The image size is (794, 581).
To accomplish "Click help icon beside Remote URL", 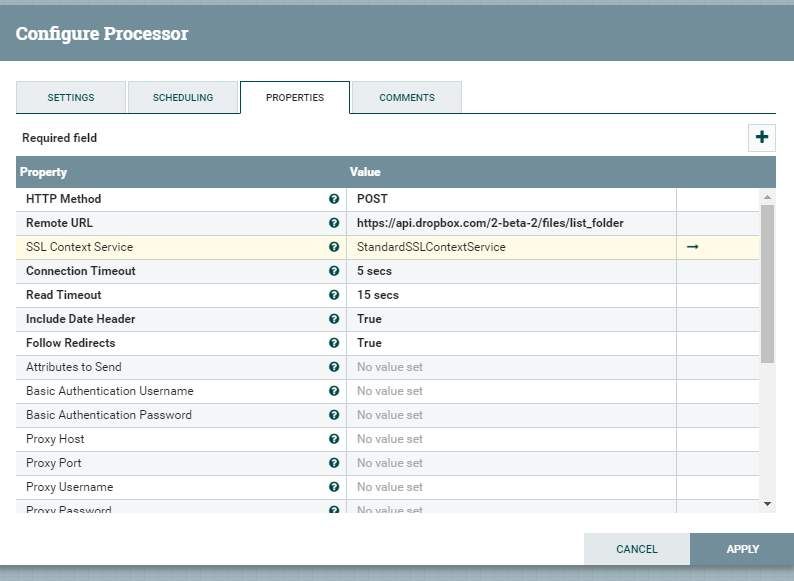I will [334, 223].
